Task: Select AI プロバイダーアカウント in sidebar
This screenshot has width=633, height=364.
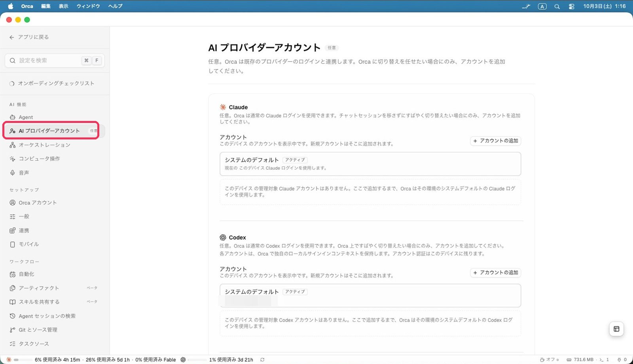Action: coord(55,131)
